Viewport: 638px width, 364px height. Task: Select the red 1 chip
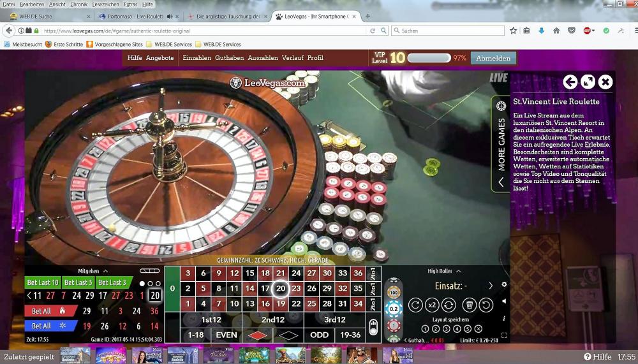click(394, 325)
